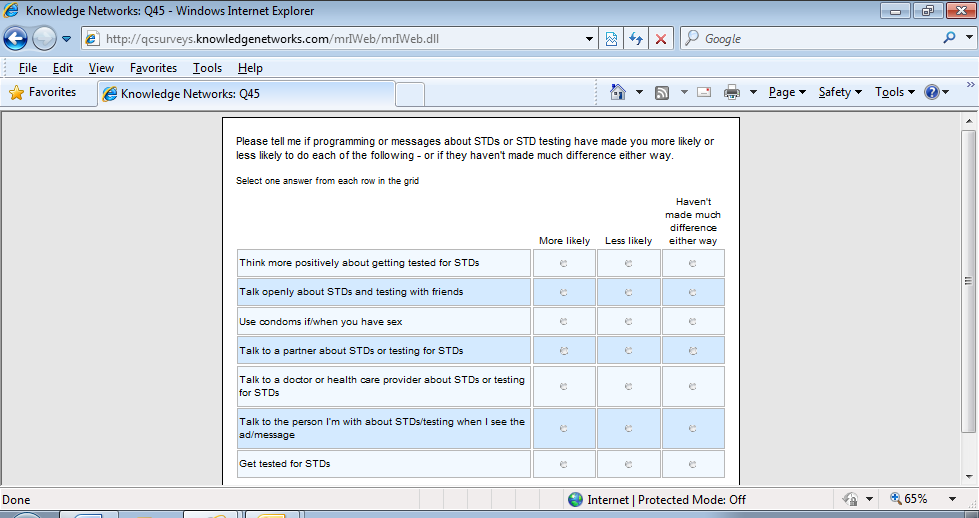Click the scrollbar up arrow
The image size is (979, 518).
(x=968, y=121)
